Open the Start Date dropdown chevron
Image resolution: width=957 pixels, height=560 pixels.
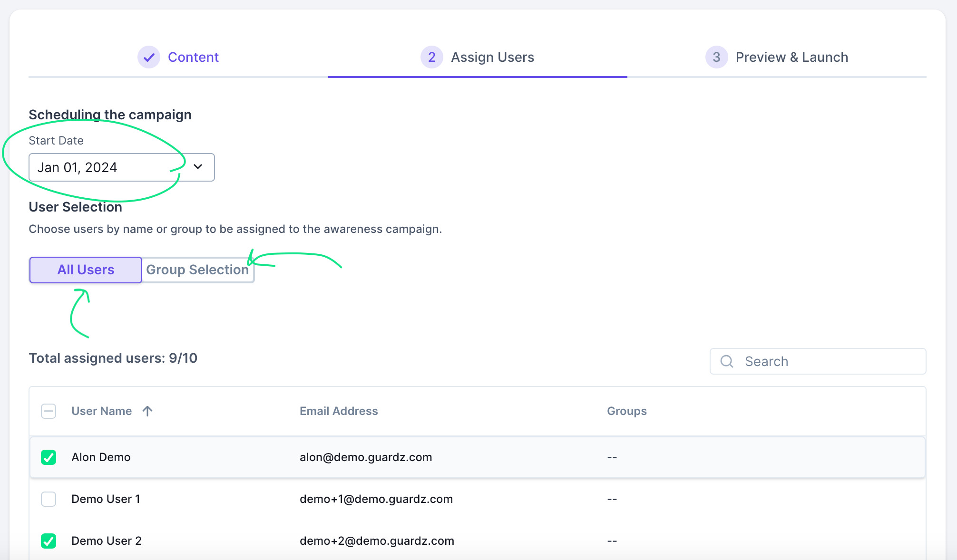coord(198,167)
